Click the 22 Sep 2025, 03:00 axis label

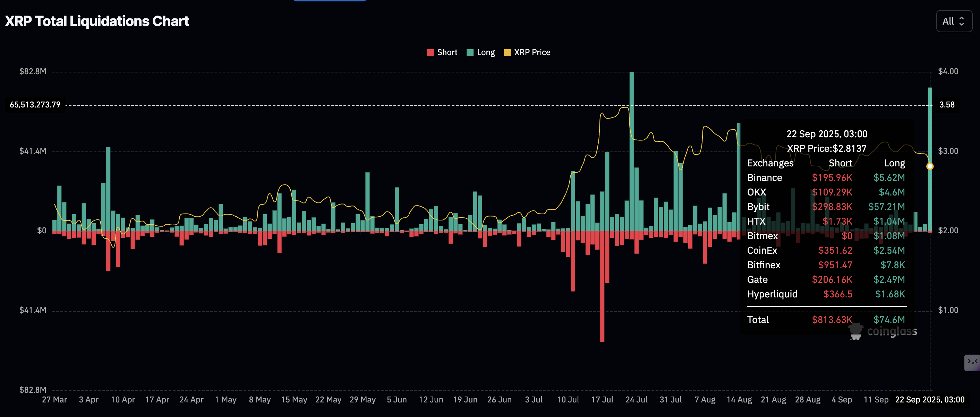(x=929, y=400)
